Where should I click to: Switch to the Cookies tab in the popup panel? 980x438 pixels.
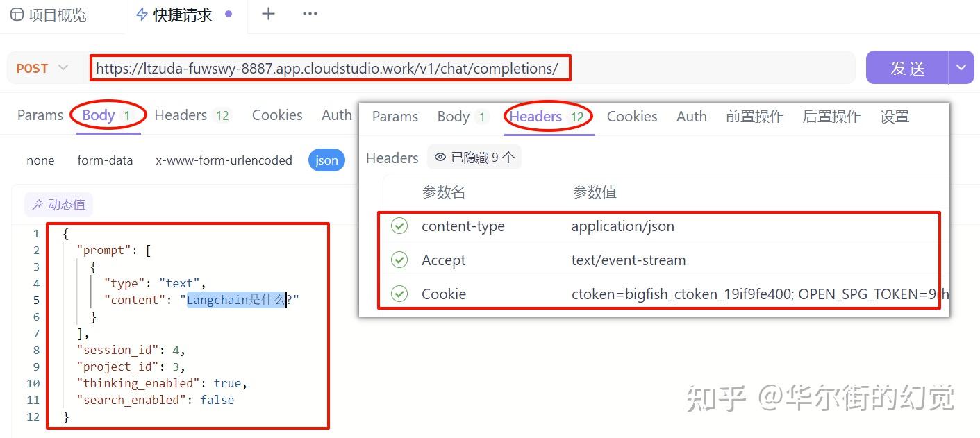(631, 117)
